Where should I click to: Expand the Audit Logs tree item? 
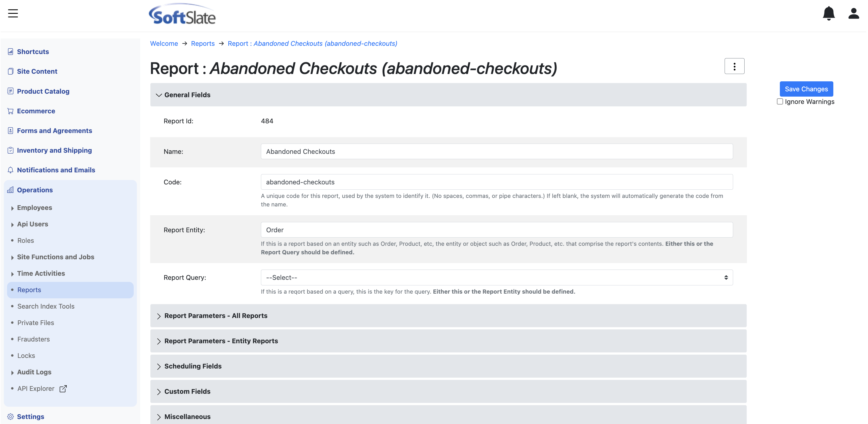(12, 373)
